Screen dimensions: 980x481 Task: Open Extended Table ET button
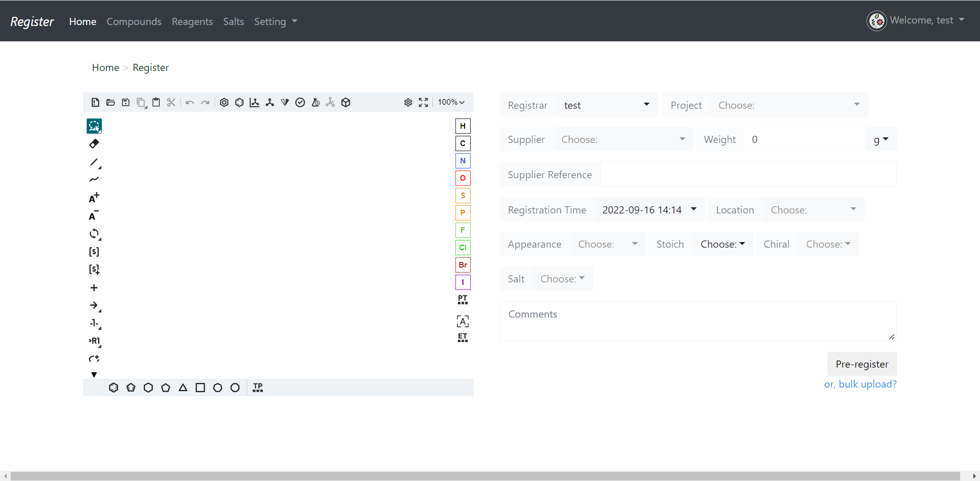click(x=462, y=338)
